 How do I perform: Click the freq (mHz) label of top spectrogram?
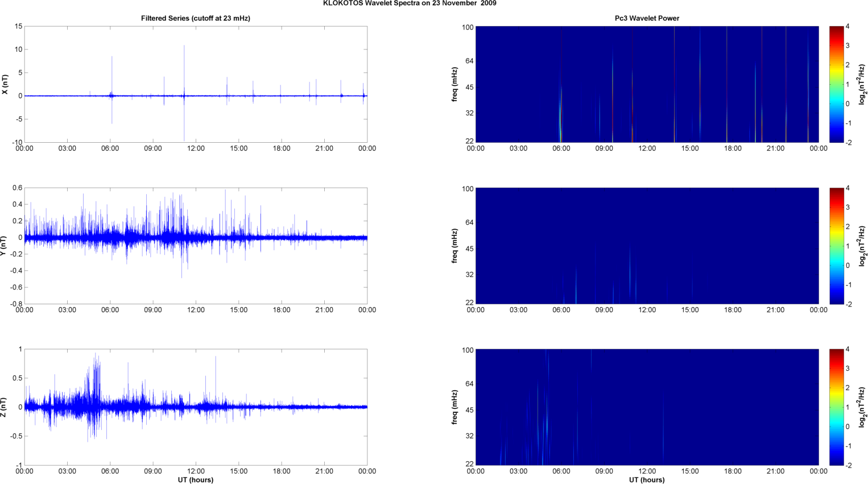tap(455, 84)
